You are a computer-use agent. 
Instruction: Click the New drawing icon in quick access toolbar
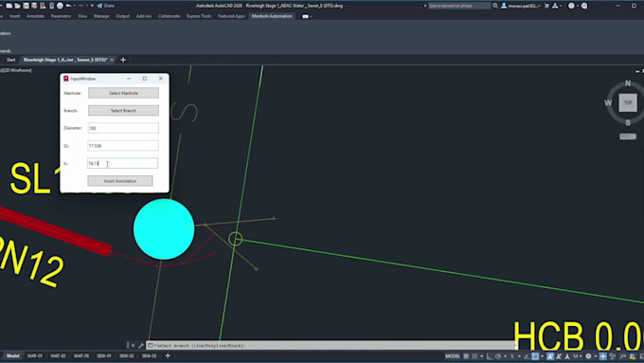9,6
